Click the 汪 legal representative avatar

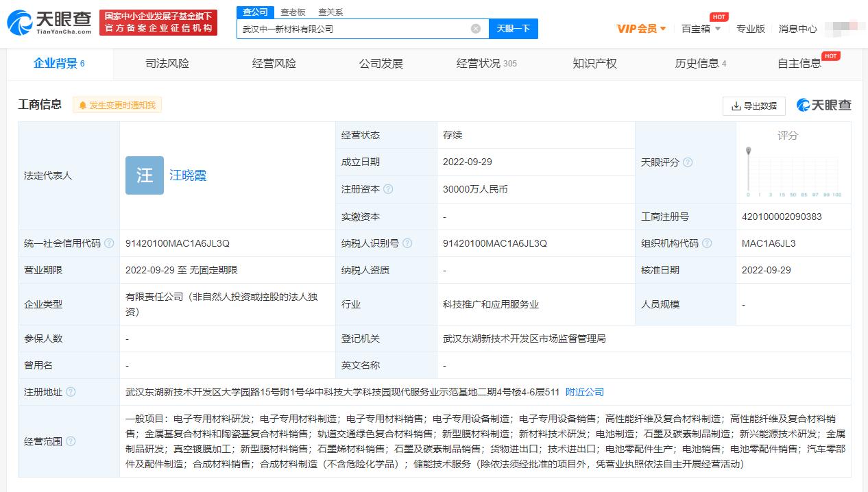pos(145,175)
